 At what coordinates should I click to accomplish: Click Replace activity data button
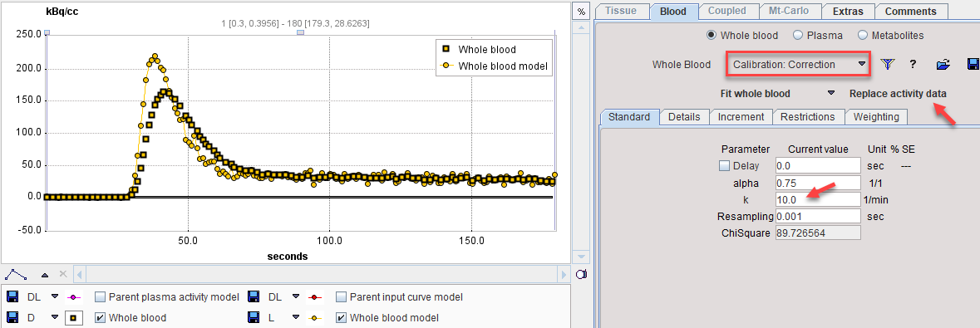click(x=898, y=94)
